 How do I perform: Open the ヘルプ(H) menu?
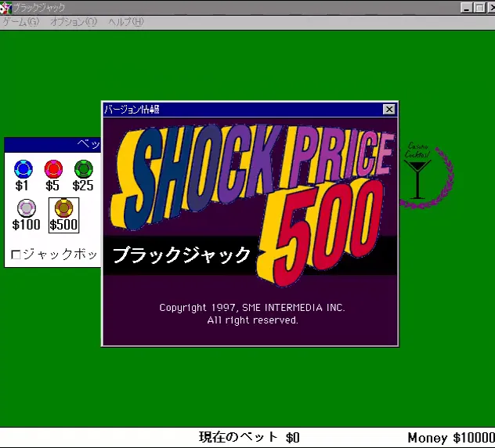[x=126, y=22]
